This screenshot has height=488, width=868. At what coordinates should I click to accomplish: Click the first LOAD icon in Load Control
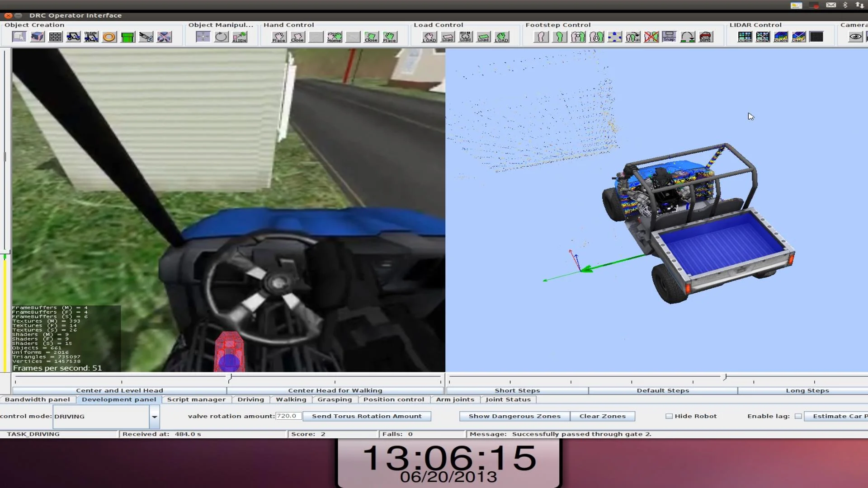[429, 37]
